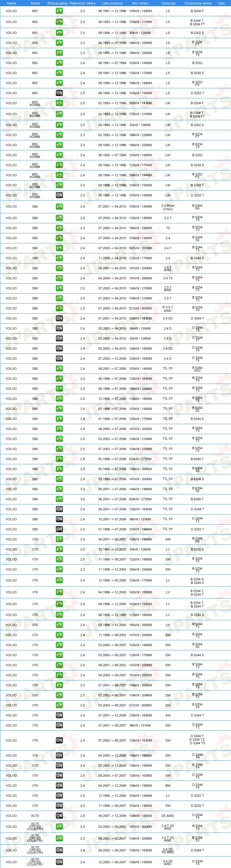
Task: Click the '121kW / 165KM' power cell
Action: tap(140, 615)
